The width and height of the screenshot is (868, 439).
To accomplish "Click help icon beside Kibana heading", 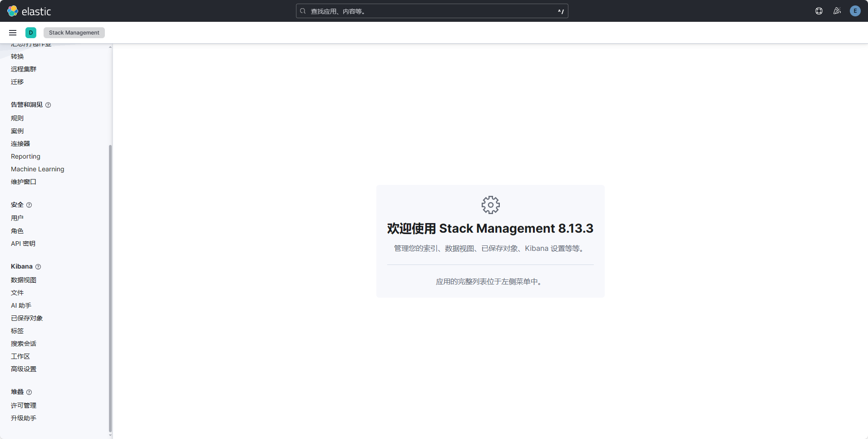I will [x=38, y=267].
